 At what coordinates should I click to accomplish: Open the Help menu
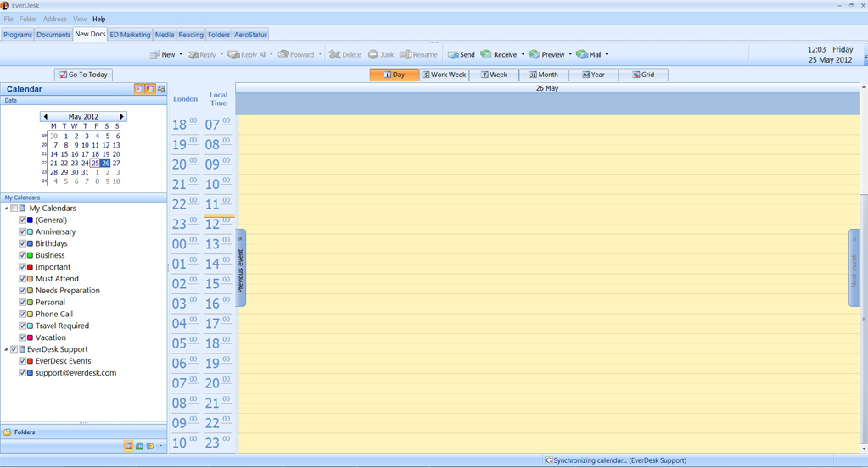[x=99, y=19]
